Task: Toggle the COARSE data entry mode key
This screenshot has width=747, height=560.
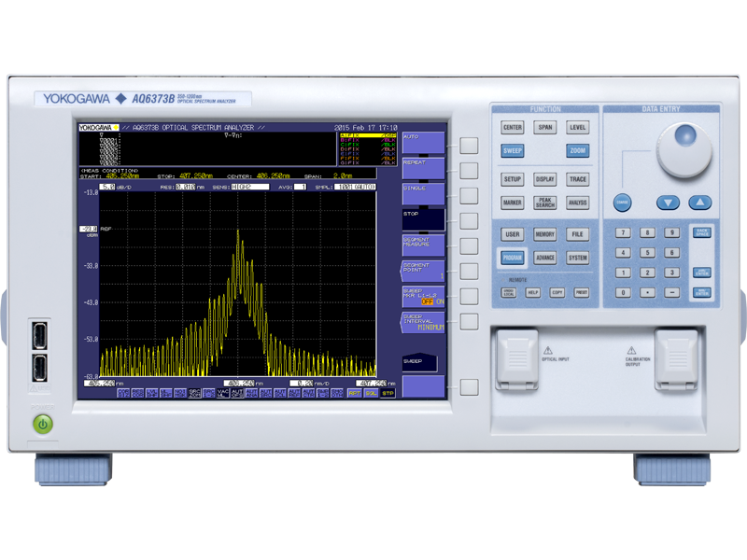Action: pos(623,202)
